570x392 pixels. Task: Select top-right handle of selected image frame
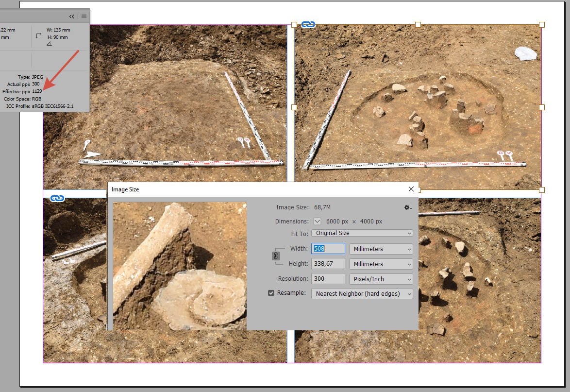click(542, 25)
